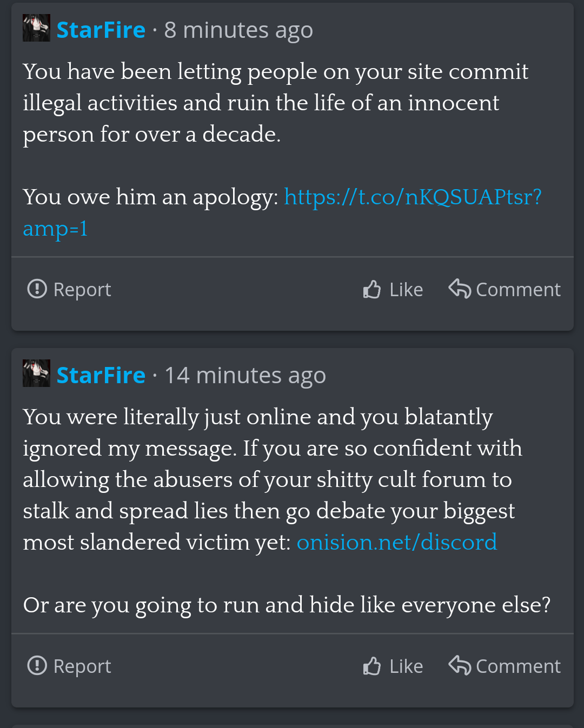584x728 pixels.
Task: Open the StarFire username on the first post
Action: point(101,30)
